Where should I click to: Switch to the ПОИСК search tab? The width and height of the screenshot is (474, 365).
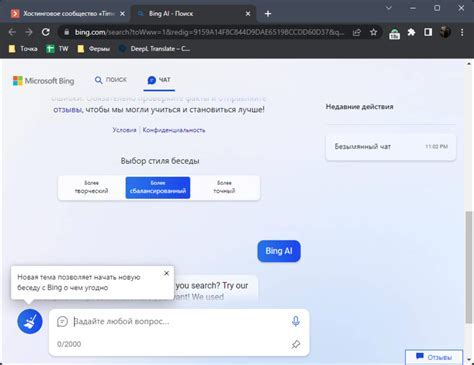111,80
